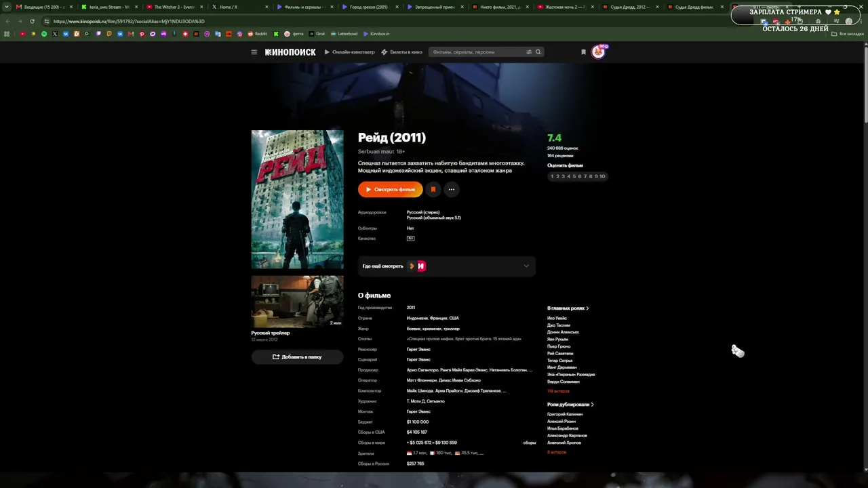Click 'Добавить в папку' button
Viewport: 868px width, 488px height.
click(297, 357)
